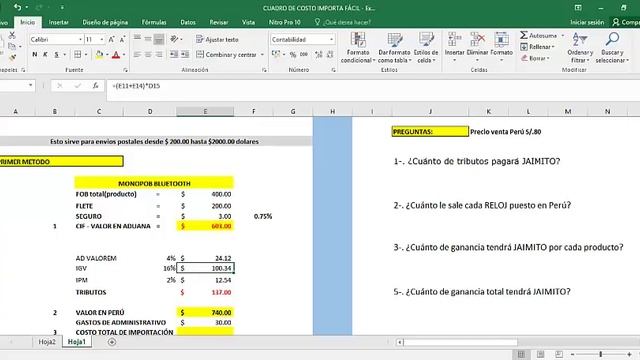Click the accounting currency format icon
This screenshot has height=360, width=640.
276,54
